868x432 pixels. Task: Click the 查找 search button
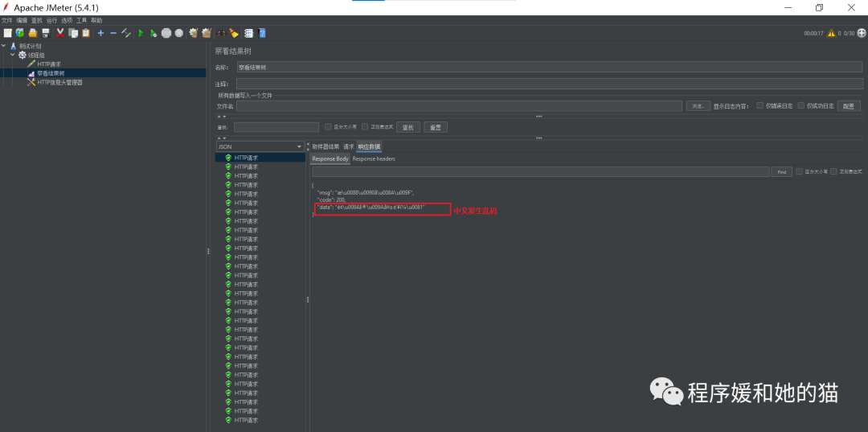click(x=408, y=127)
